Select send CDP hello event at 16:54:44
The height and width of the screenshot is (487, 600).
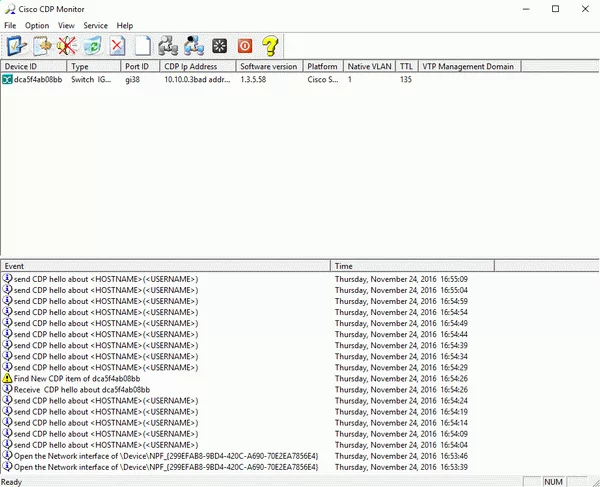(248, 334)
